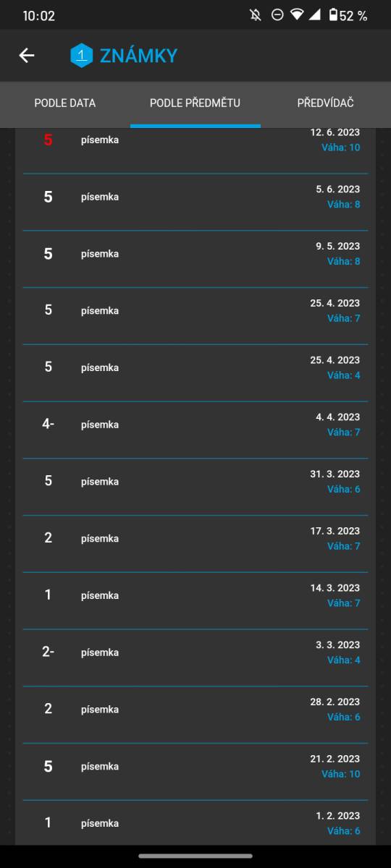
Task: Open the Předvídač tab
Action: 326,103
